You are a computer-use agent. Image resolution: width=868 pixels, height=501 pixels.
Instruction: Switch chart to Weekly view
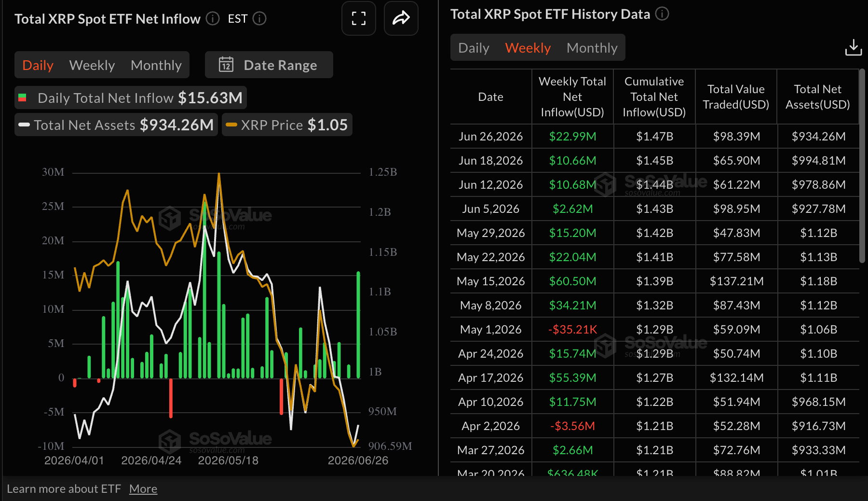(x=92, y=65)
